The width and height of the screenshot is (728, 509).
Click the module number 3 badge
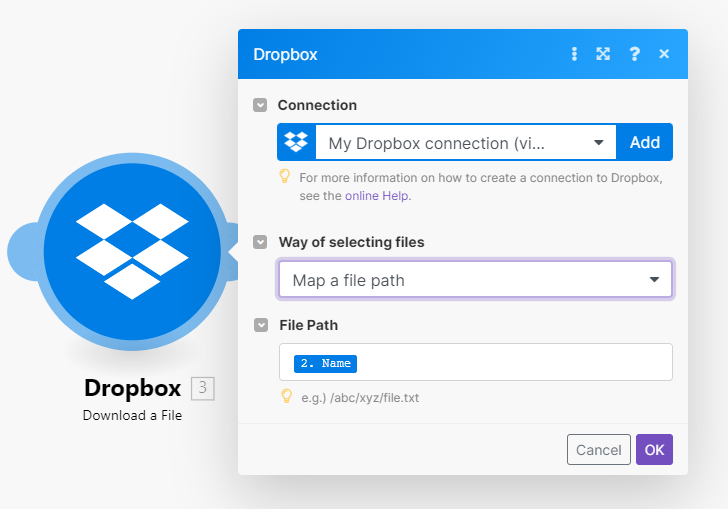pyautogui.click(x=203, y=388)
